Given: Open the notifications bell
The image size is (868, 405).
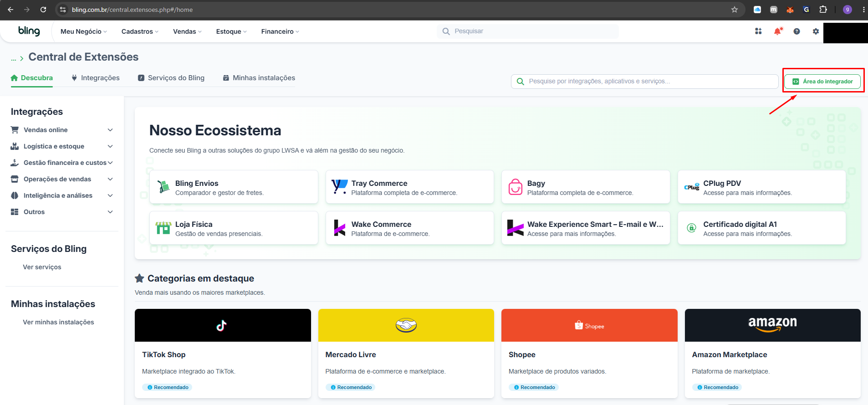Looking at the screenshot, I should [778, 31].
